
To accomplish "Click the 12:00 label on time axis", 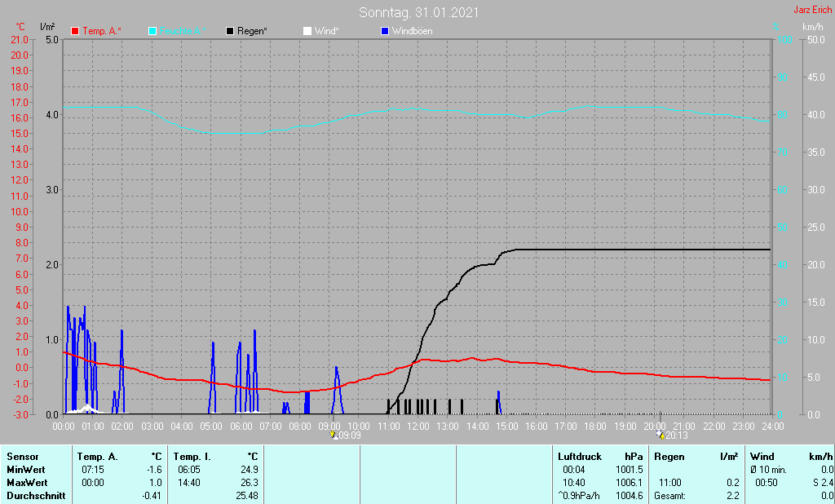I will [x=418, y=427].
